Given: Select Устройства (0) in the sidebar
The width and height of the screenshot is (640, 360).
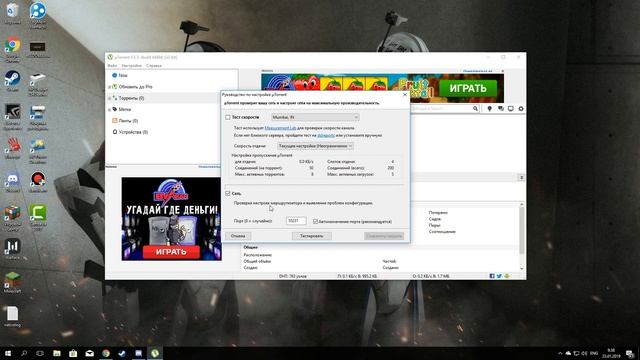Looking at the screenshot, I should point(133,132).
